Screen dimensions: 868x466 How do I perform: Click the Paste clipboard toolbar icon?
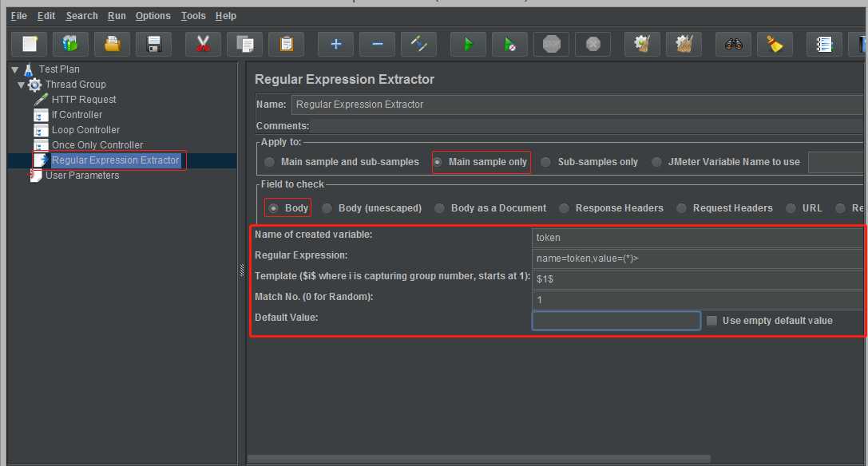tap(286, 44)
